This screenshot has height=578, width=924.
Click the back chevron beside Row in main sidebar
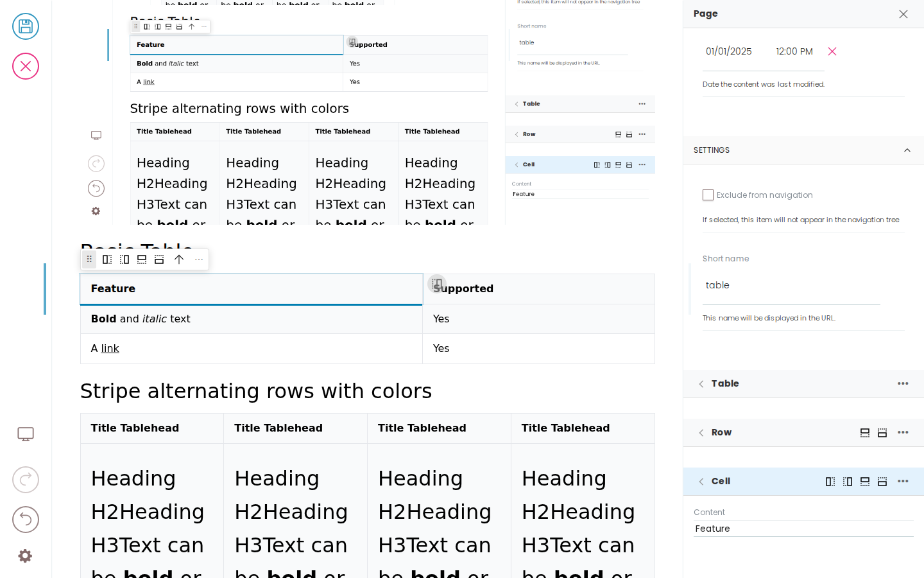click(x=701, y=433)
